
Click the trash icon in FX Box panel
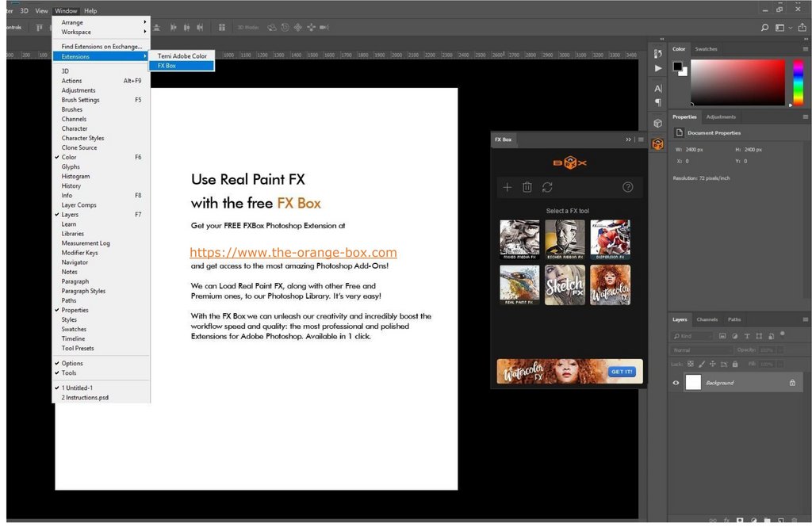pos(527,187)
